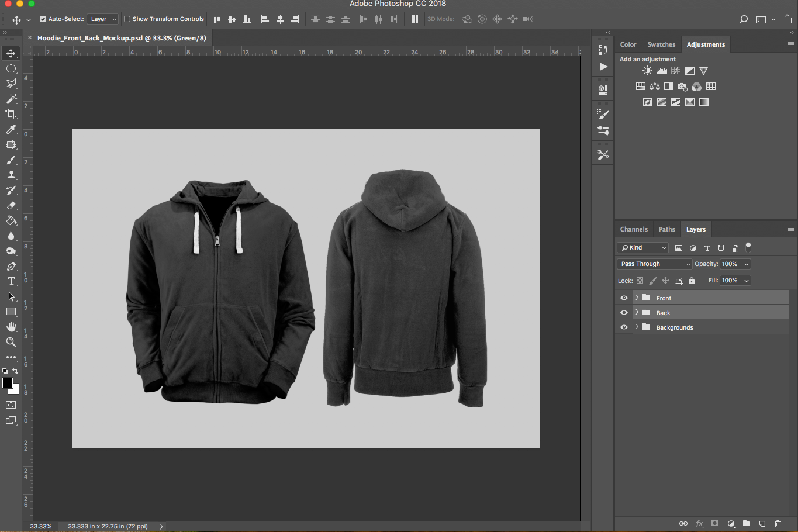Expand the Back layer group
The height and width of the screenshot is (532, 798).
click(637, 312)
